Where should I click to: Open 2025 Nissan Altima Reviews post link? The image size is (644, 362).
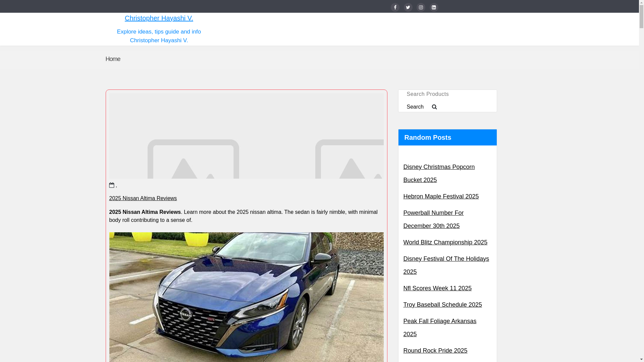click(x=143, y=198)
